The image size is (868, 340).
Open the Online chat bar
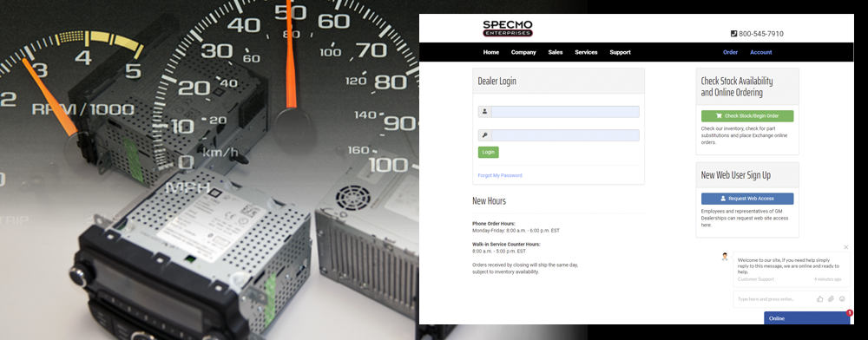point(807,318)
